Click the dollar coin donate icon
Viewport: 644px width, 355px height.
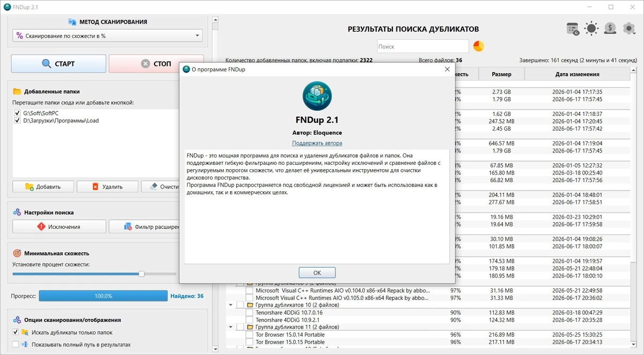610,28
